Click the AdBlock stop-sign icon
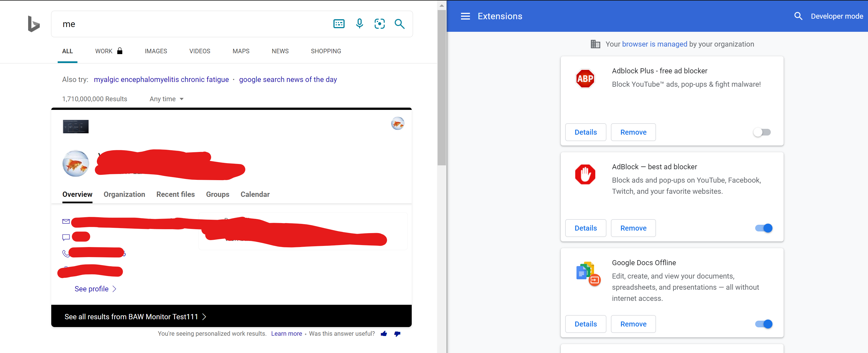868x353 pixels. [585, 174]
